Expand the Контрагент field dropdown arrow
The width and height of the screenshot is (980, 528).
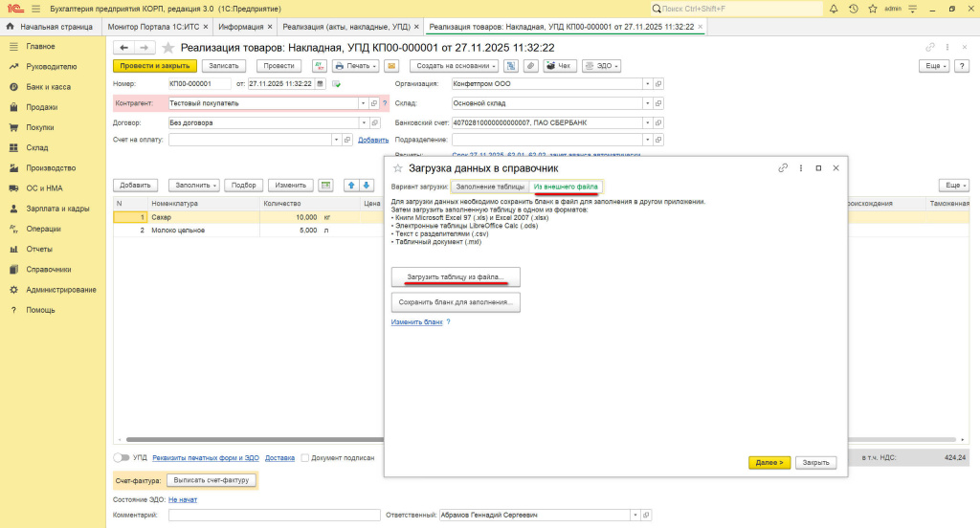pos(363,103)
